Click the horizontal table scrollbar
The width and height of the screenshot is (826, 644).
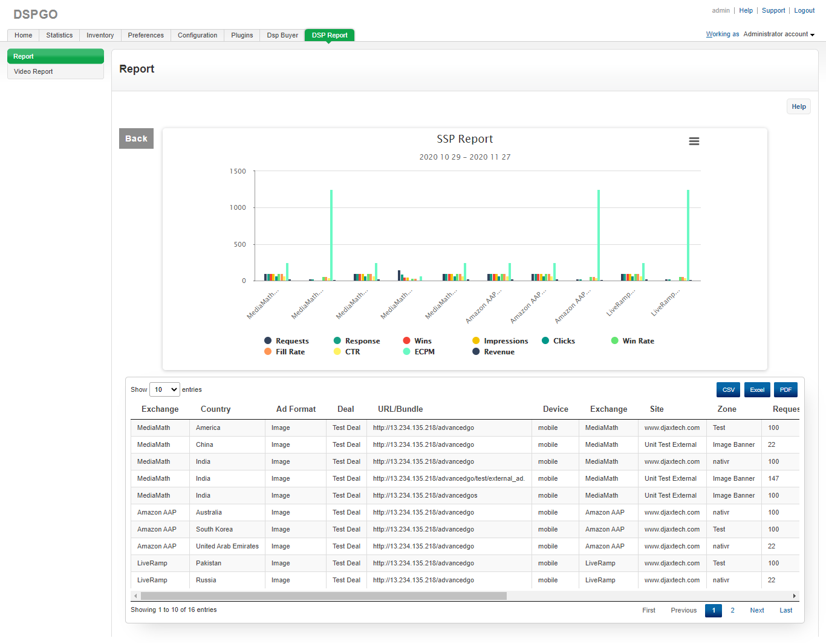click(x=324, y=596)
